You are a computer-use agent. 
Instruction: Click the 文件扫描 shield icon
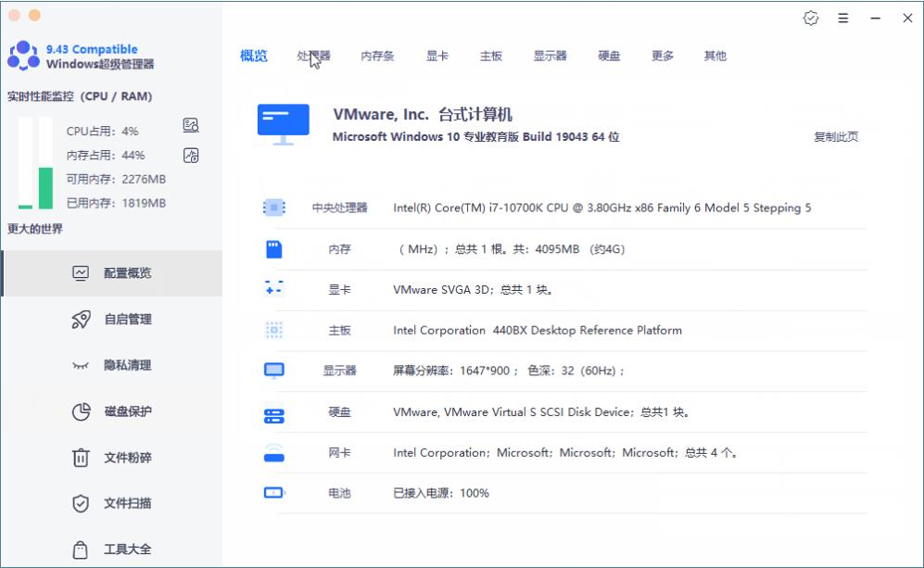click(81, 503)
